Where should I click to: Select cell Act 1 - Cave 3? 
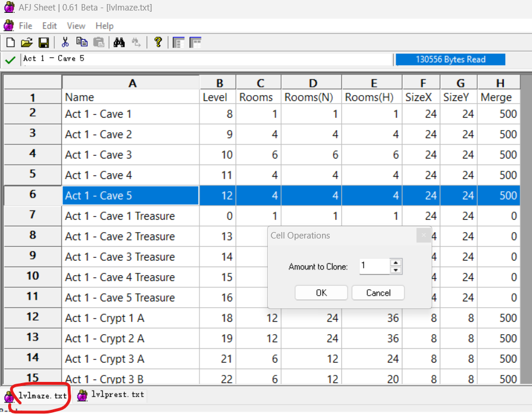[x=131, y=155]
